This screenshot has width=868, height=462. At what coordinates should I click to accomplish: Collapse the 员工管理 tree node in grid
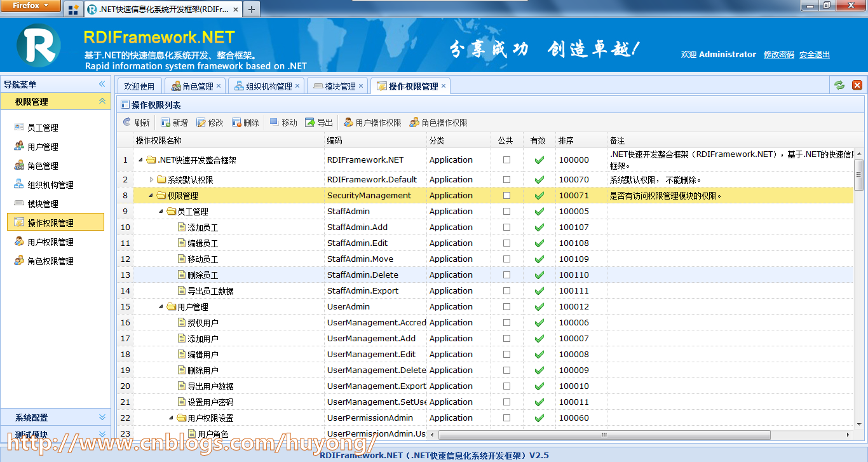click(x=161, y=212)
